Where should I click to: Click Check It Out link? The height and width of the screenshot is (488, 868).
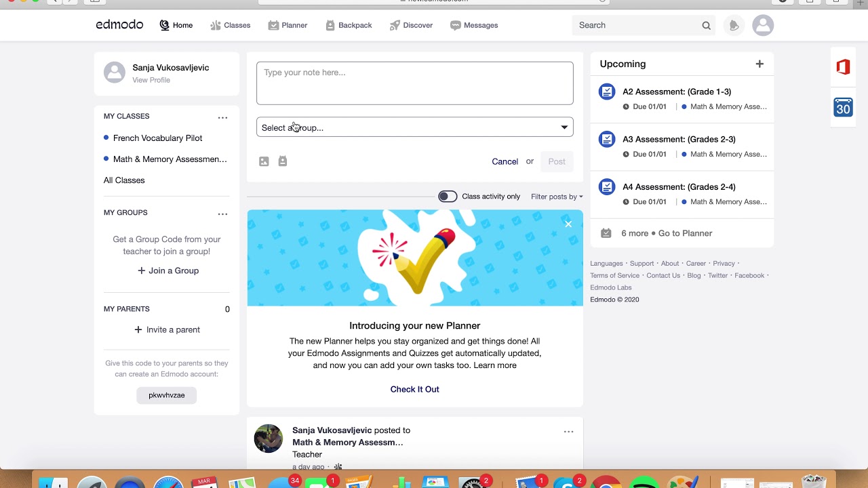click(415, 389)
